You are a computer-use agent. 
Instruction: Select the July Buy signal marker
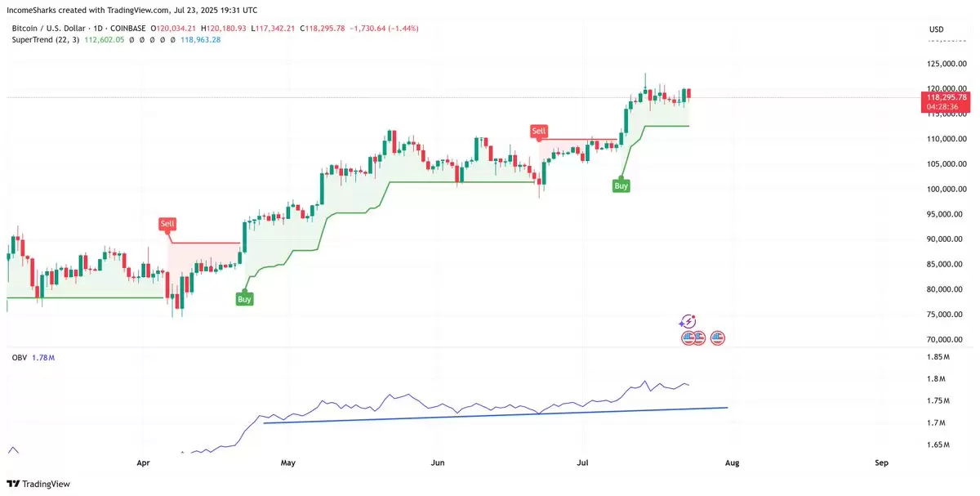621,186
